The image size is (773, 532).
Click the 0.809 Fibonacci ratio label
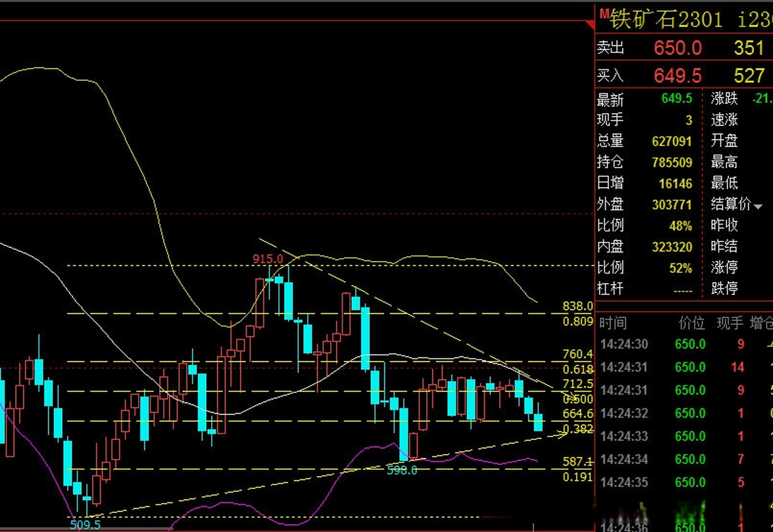(578, 321)
